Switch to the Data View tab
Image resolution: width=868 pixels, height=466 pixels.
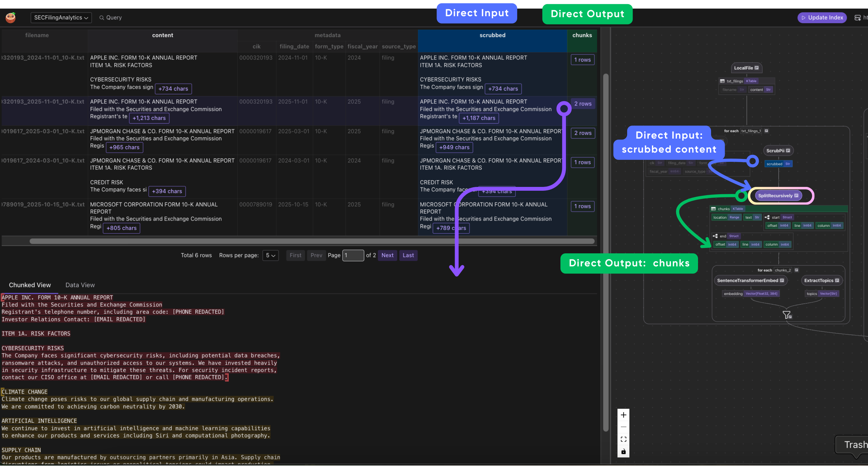[x=80, y=285]
